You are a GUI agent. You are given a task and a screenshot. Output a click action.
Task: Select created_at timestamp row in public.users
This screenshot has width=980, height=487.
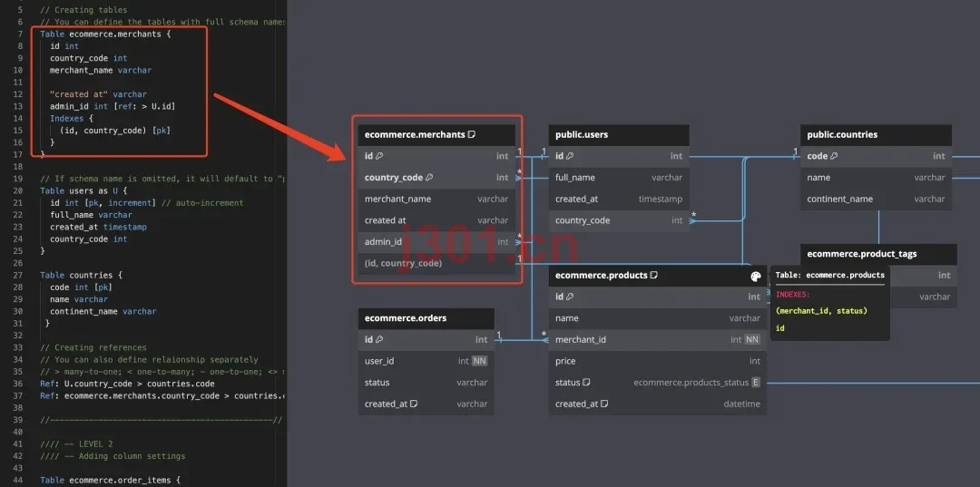[619, 200]
